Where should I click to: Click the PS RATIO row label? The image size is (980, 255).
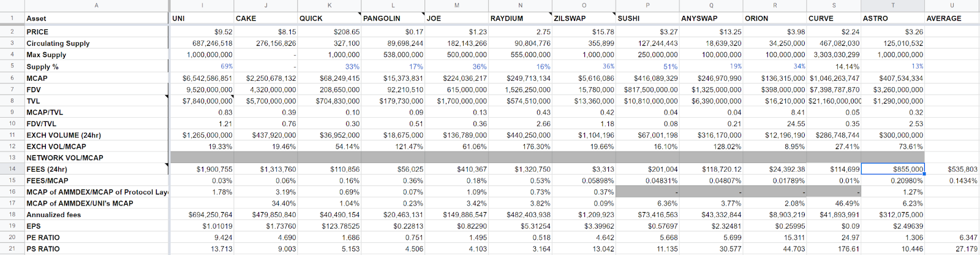(96, 249)
